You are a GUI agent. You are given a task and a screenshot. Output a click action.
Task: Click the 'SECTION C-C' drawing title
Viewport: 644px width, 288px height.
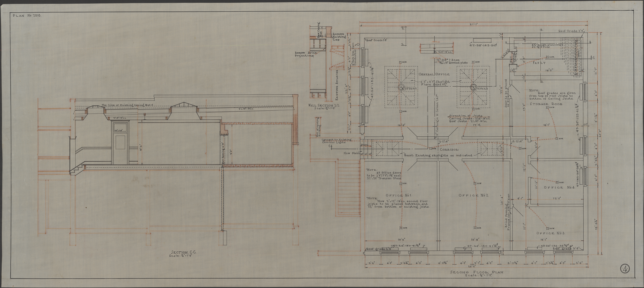[x=184, y=252]
